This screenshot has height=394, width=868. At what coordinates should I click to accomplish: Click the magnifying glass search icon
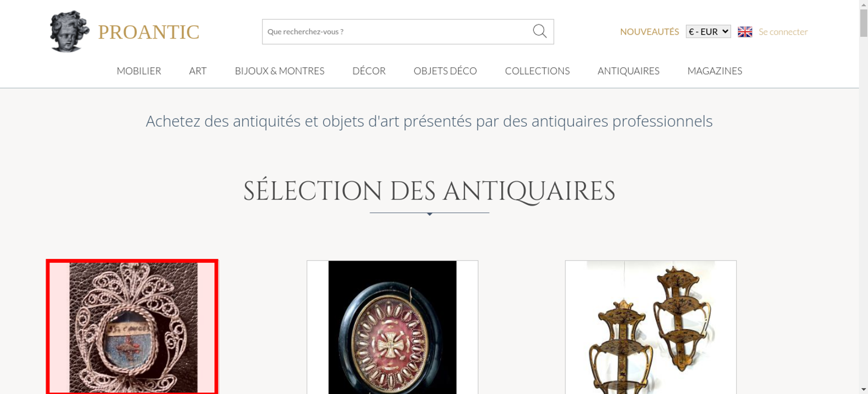pos(539,31)
